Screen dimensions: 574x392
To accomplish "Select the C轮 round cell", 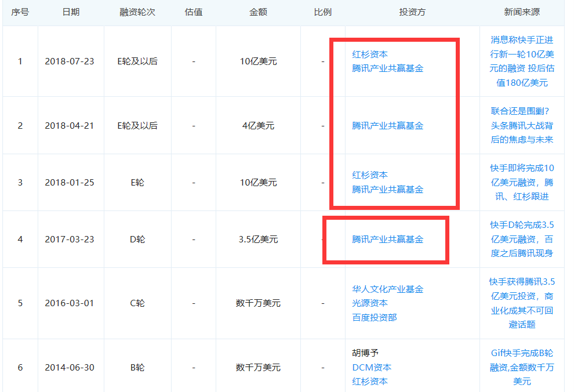I will [x=137, y=303].
